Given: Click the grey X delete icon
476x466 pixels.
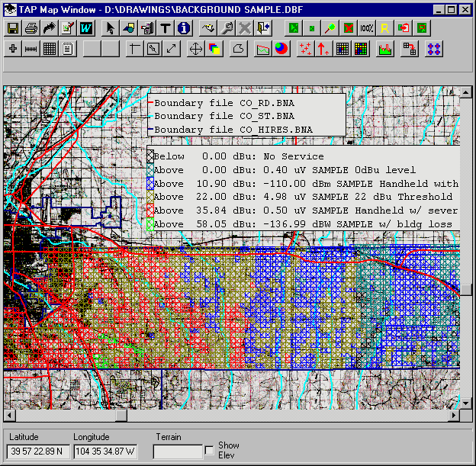Looking at the screenshot, I should (x=245, y=28).
